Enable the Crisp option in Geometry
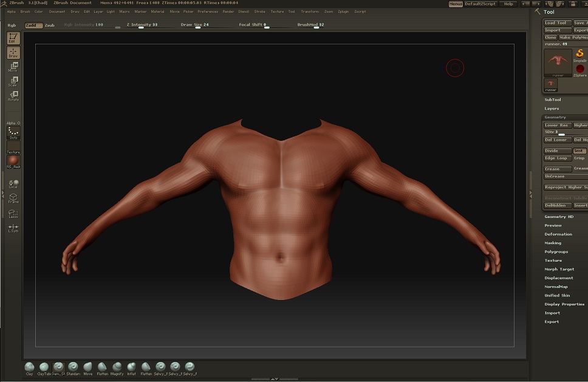588x382 pixels. point(579,158)
